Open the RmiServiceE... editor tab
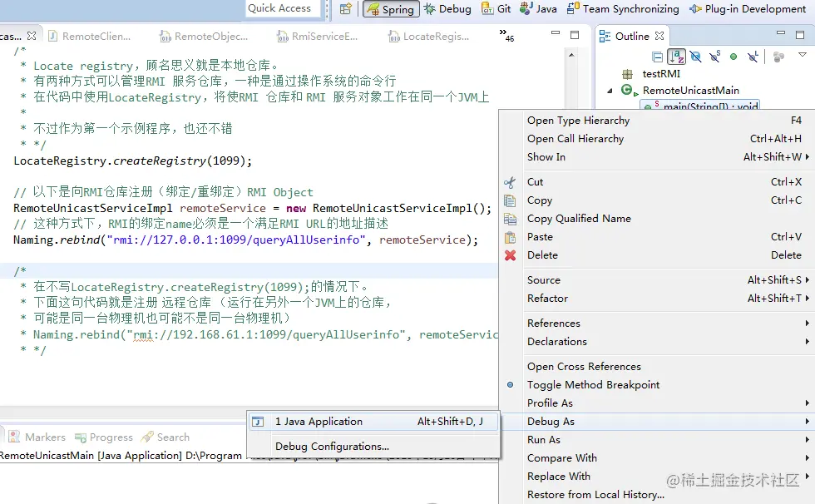The image size is (815, 504). pyautogui.click(x=318, y=36)
